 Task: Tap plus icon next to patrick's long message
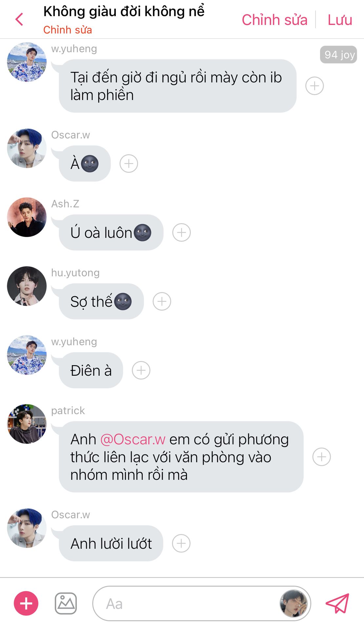click(x=322, y=457)
